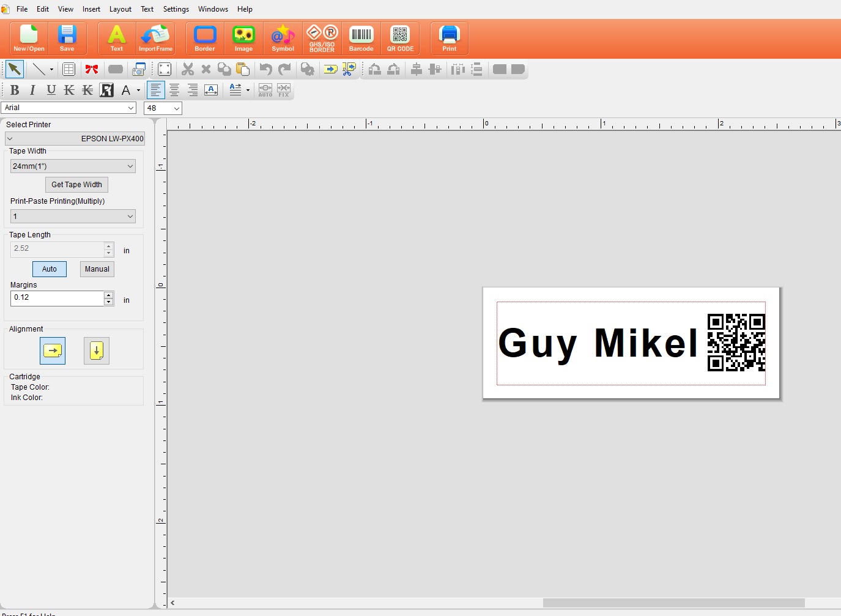Viewport: 841px width, 616px height.
Task: Expand the font color A dropdown arrow
Action: [139, 91]
